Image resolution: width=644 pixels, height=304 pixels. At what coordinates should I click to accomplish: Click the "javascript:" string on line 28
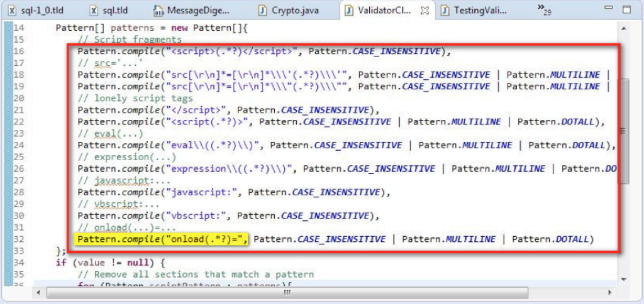pos(203,192)
